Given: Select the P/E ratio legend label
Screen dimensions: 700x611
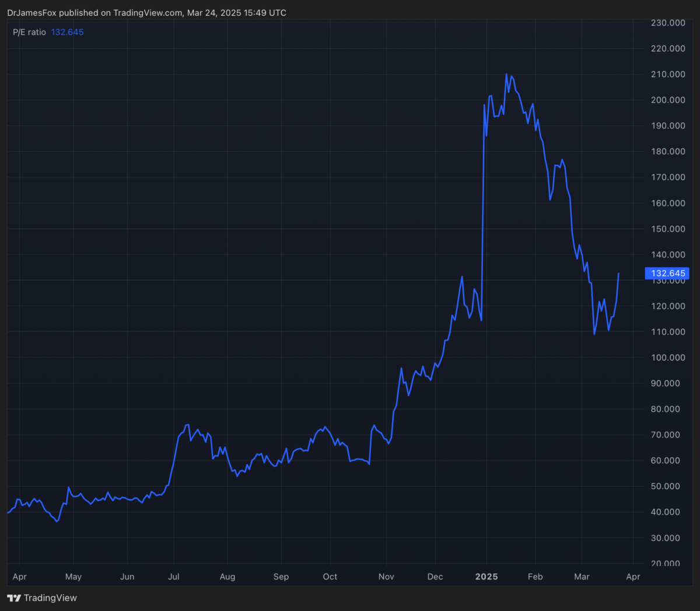Looking at the screenshot, I should (29, 32).
